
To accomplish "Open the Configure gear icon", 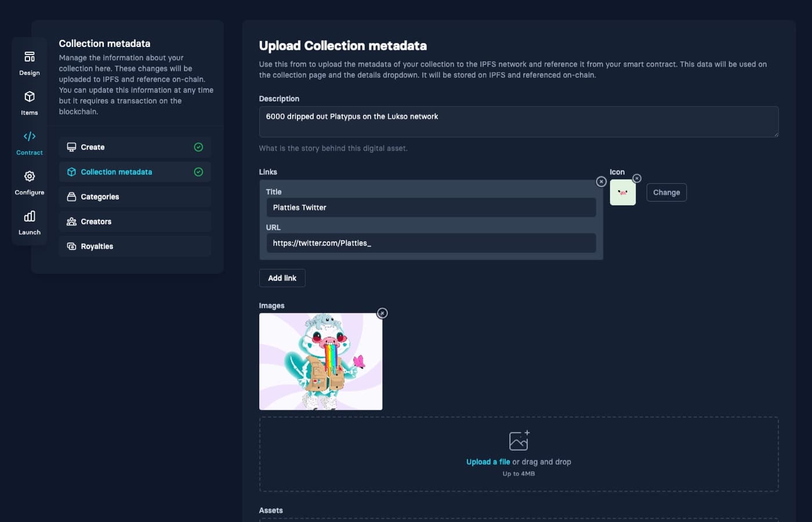I will click(x=30, y=176).
